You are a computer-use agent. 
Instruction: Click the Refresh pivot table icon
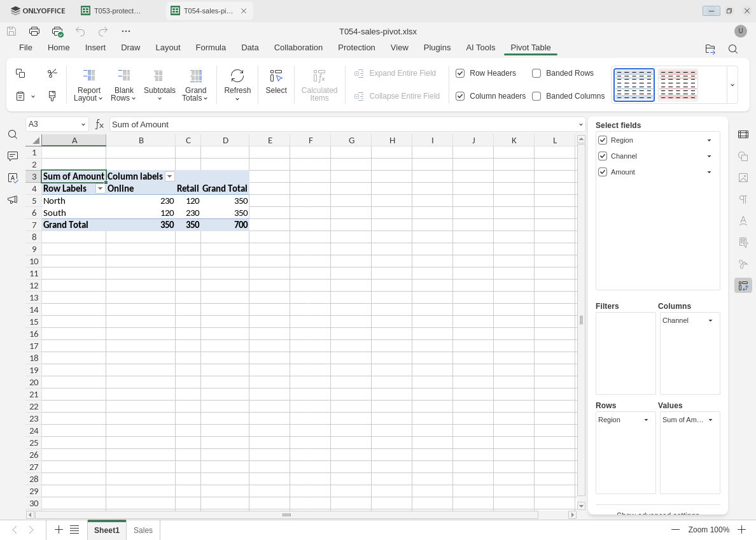point(237,76)
